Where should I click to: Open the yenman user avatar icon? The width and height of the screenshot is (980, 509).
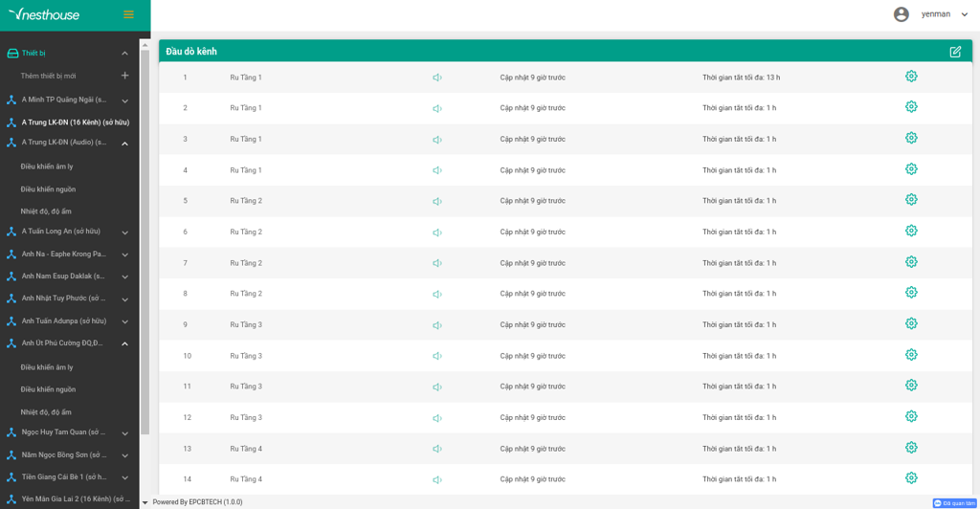[x=901, y=14]
